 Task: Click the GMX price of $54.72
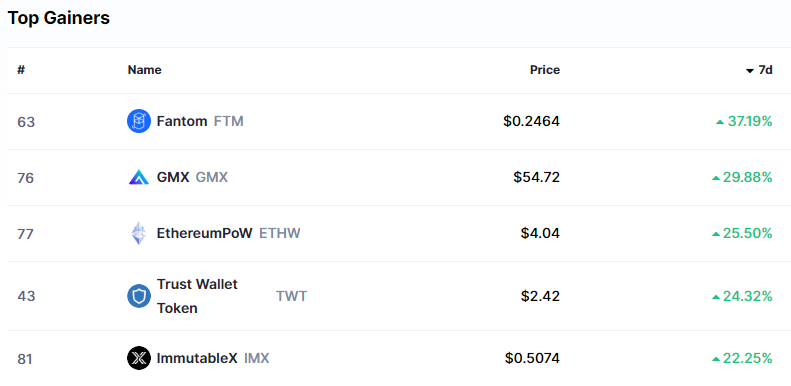point(537,177)
